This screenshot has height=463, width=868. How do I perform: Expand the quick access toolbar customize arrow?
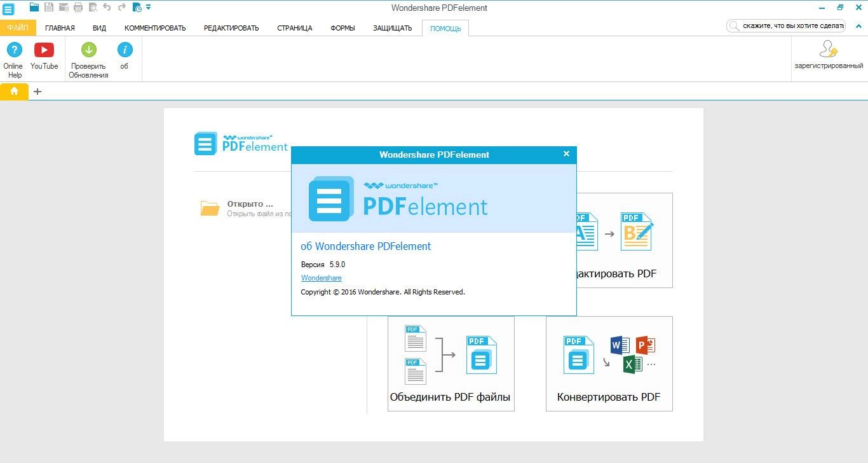pos(149,8)
